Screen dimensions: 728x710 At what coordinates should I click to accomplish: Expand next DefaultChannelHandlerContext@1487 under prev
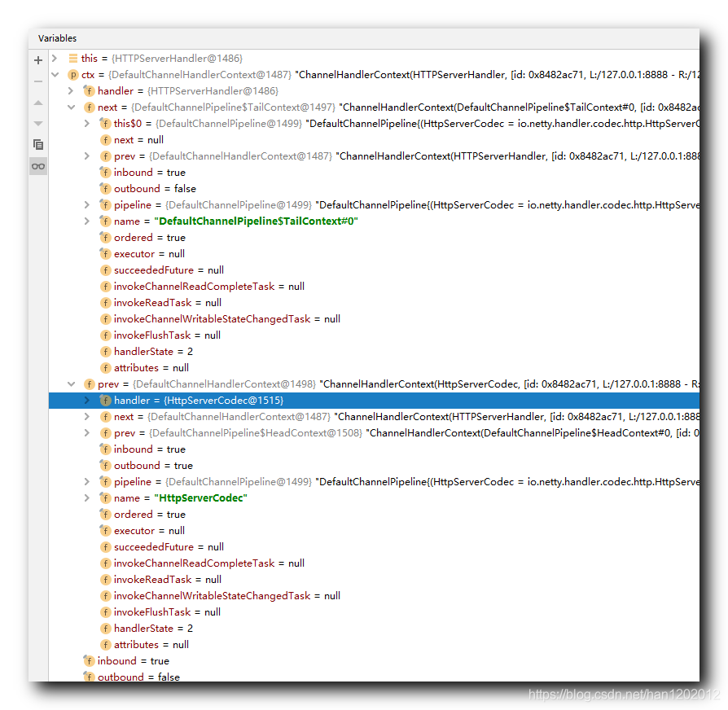coord(87,417)
